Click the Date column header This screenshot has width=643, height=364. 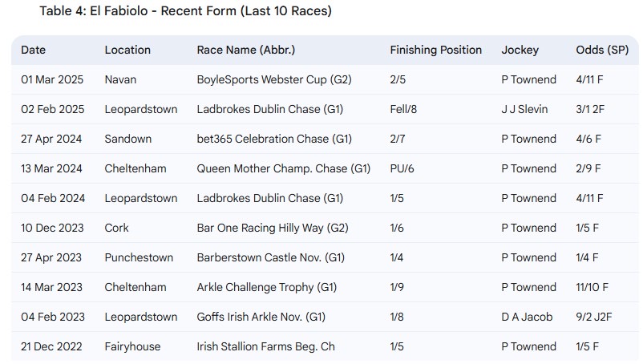coord(33,50)
